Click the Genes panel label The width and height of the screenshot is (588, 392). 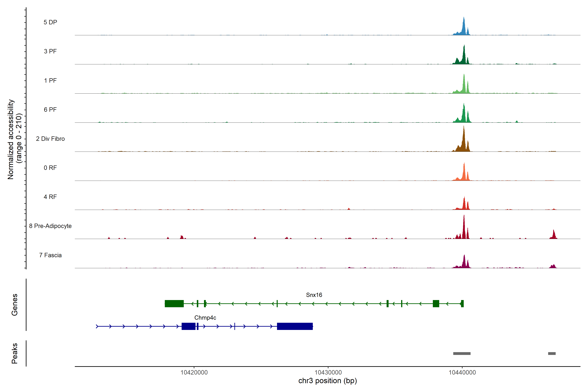click(15, 305)
